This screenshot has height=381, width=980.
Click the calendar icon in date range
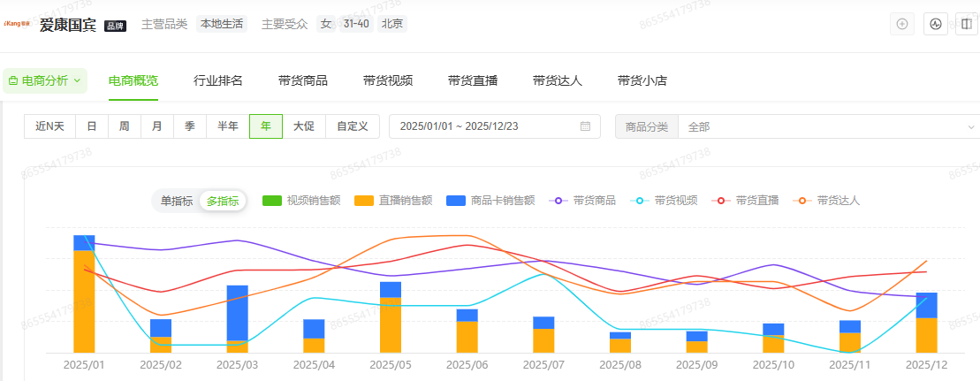pos(585,126)
